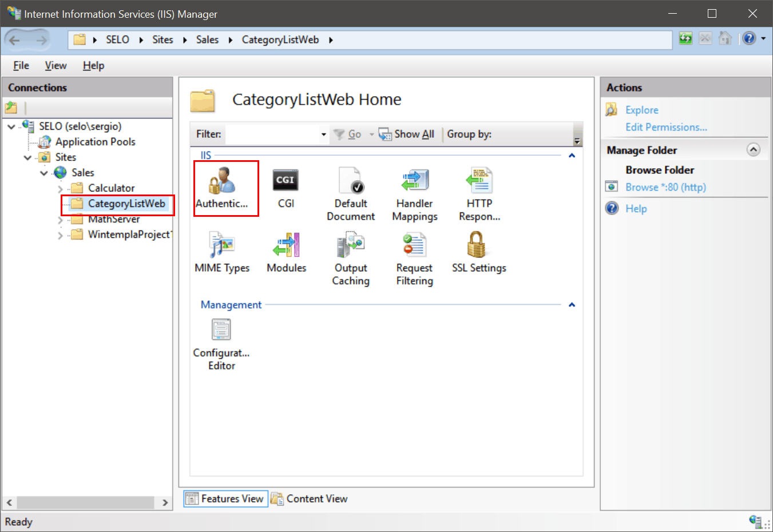
Task: Click CategoryListWeb in the address breadcrumb
Action: click(x=280, y=39)
